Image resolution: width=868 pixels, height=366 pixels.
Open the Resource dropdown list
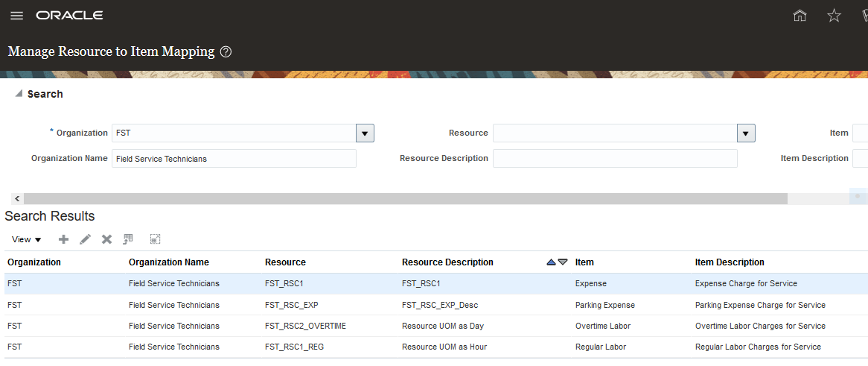tap(746, 133)
